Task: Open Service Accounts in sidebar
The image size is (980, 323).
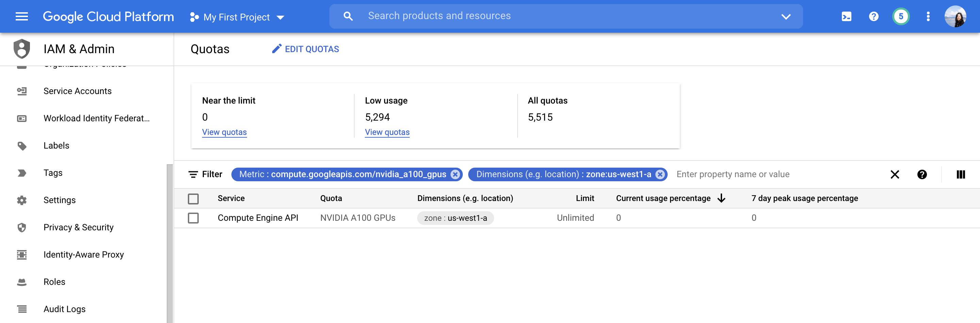Action: (77, 91)
